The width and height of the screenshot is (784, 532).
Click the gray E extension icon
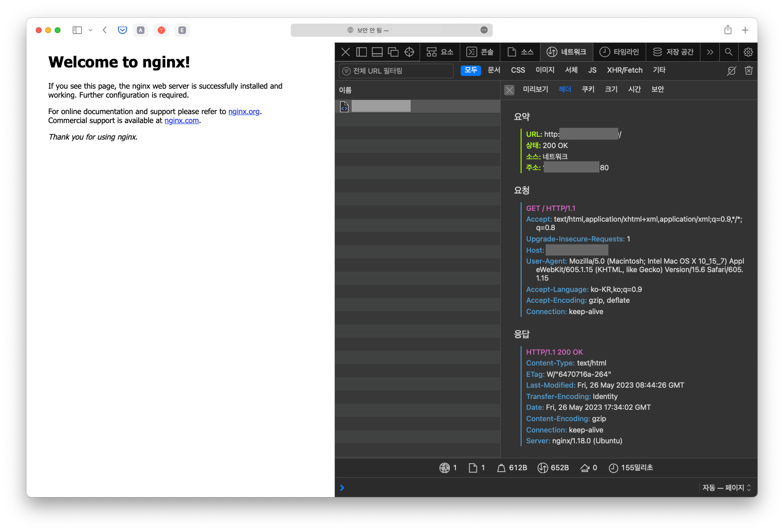click(182, 30)
